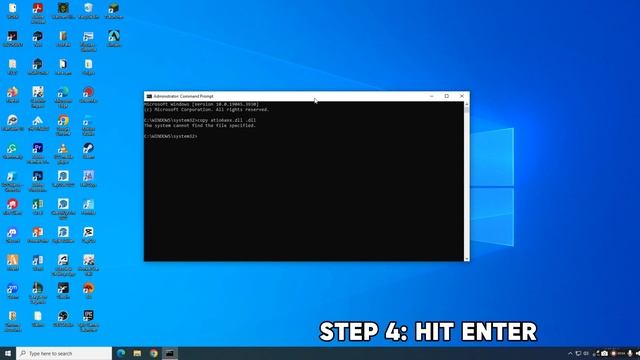Image resolution: width=640 pixels, height=360 pixels.
Task: Close the Administrator Command Prompt window
Action: [462, 96]
